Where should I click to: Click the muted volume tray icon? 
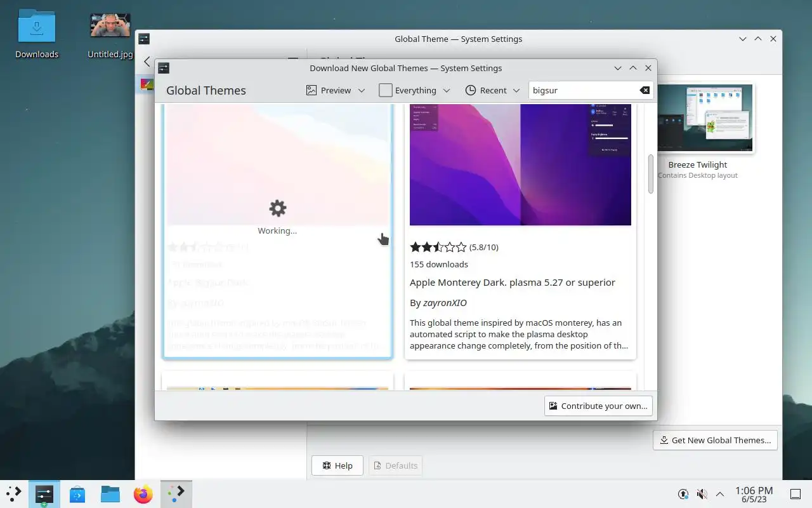click(702, 494)
